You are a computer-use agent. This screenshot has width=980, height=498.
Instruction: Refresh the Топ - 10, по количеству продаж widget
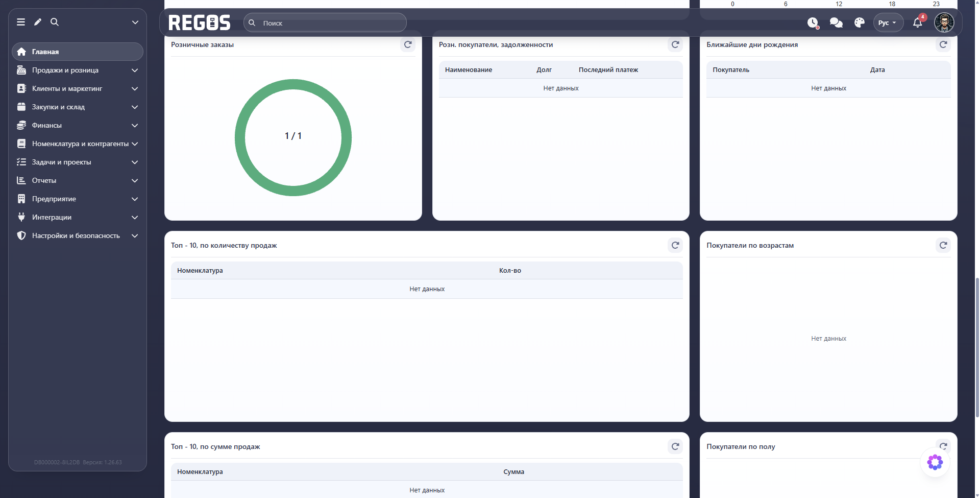[x=675, y=245]
